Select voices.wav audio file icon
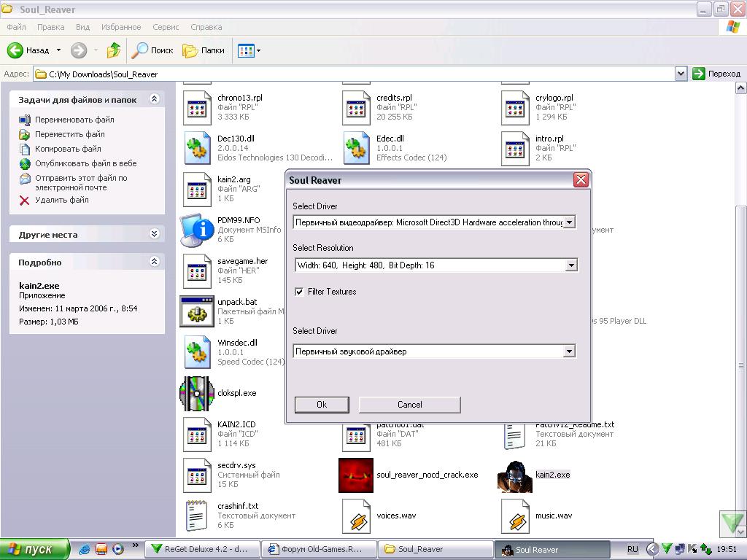 pos(357,517)
